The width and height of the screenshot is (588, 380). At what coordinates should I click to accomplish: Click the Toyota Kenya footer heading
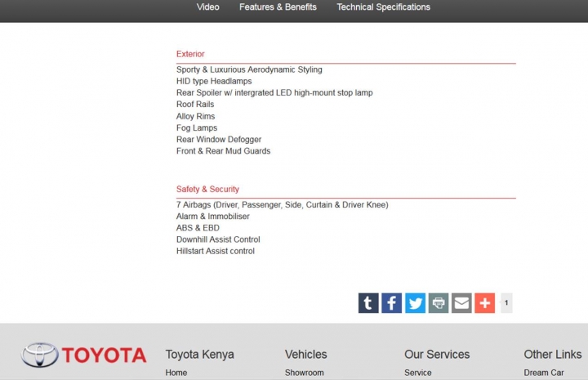tap(199, 355)
